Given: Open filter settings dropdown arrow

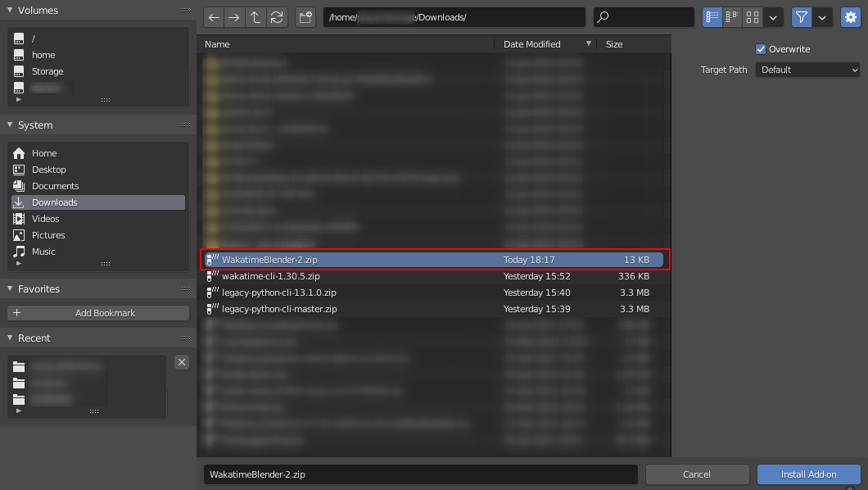Looking at the screenshot, I should click(x=822, y=17).
